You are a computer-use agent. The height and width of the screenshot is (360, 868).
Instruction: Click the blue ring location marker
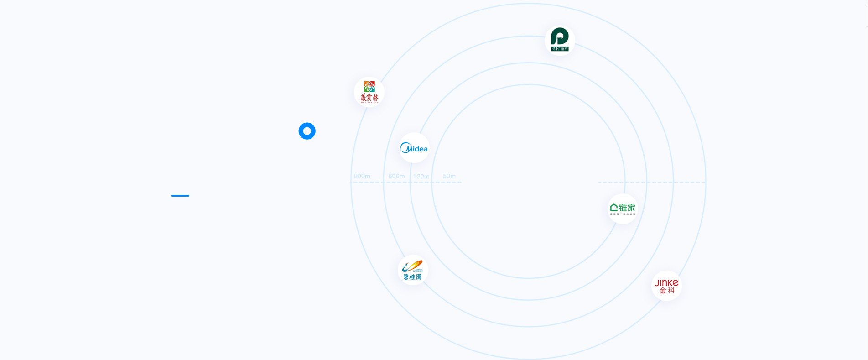(x=307, y=131)
